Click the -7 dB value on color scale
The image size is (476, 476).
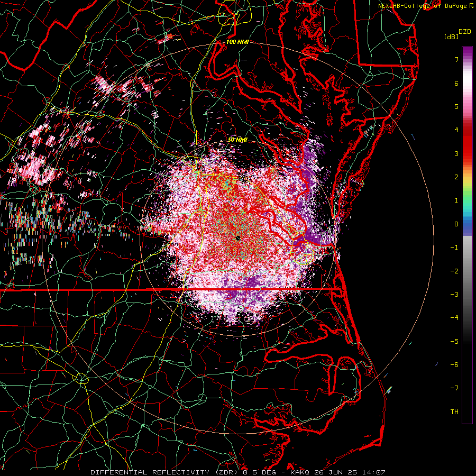[x=454, y=388]
